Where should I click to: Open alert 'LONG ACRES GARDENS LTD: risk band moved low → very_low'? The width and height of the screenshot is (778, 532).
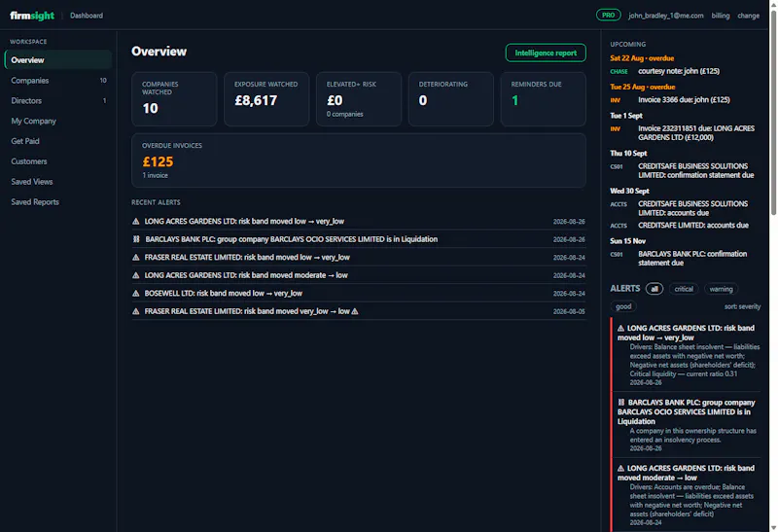click(359, 222)
